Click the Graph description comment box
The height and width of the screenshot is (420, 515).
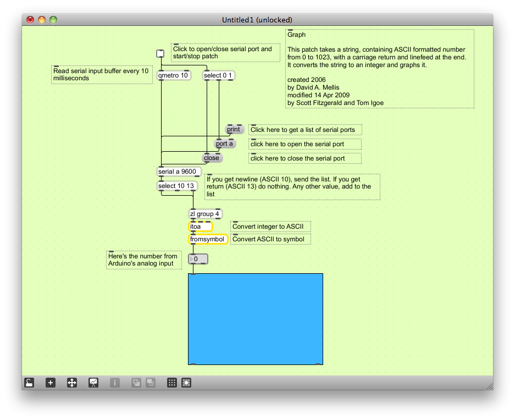click(380, 69)
